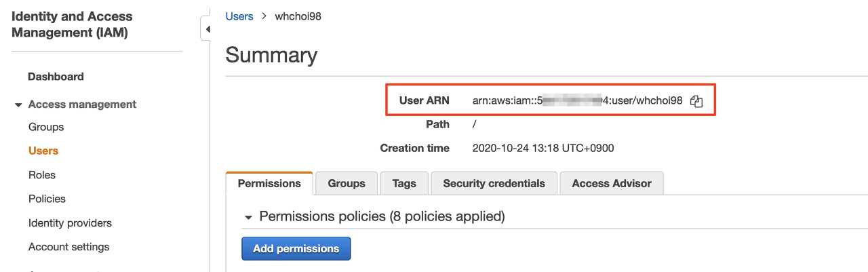
Task: Open Groups in the sidebar
Action: tap(46, 127)
